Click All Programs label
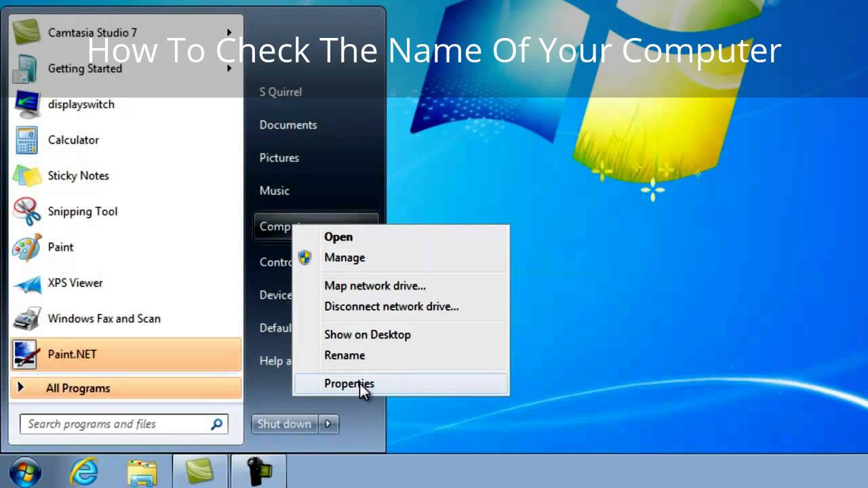 click(78, 388)
